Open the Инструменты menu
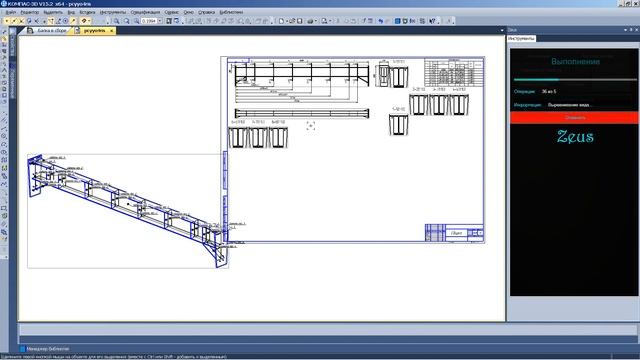This screenshot has width=640, height=360. (x=113, y=12)
